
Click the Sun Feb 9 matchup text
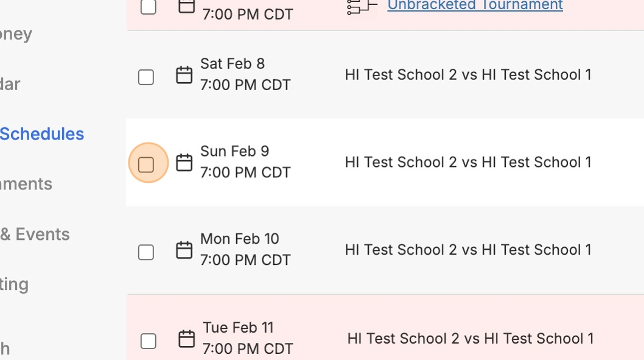467,162
